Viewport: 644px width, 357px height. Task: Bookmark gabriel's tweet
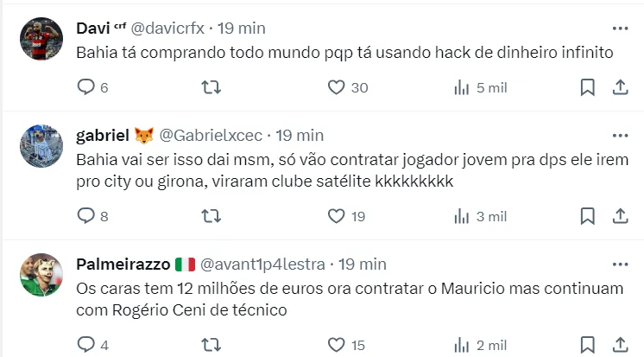click(x=587, y=216)
